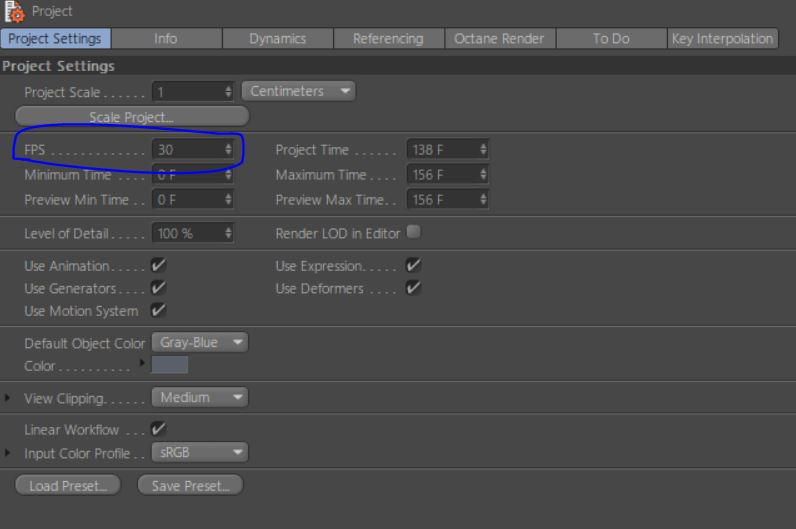Image resolution: width=796 pixels, height=529 pixels.
Task: Open the Input Color Profile sRGB dropdown
Action: tap(199, 453)
